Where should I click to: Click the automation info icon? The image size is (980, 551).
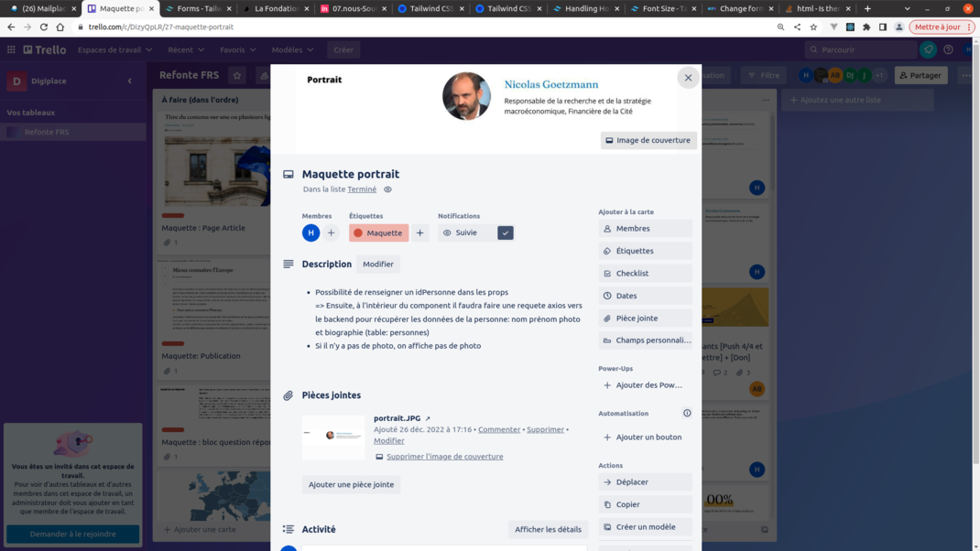(x=687, y=414)
